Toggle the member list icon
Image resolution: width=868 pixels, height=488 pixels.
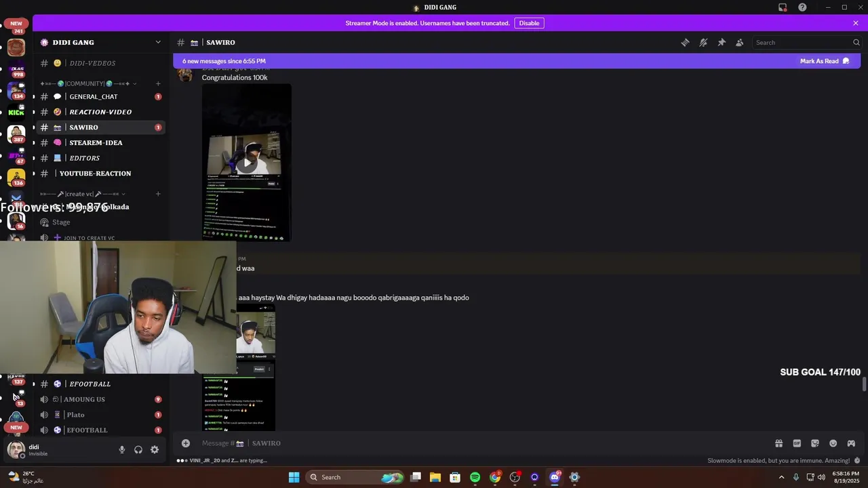740,42
